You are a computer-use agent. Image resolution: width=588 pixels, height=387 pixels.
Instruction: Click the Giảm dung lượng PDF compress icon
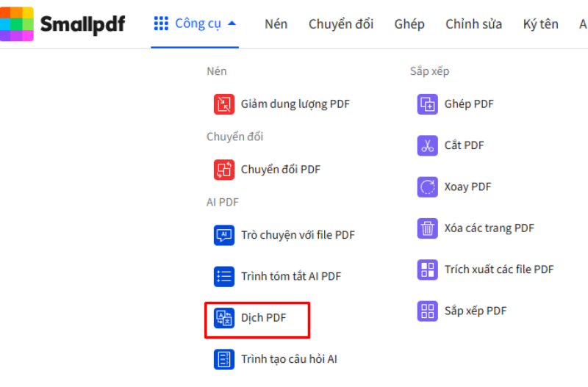click(224, 104)
